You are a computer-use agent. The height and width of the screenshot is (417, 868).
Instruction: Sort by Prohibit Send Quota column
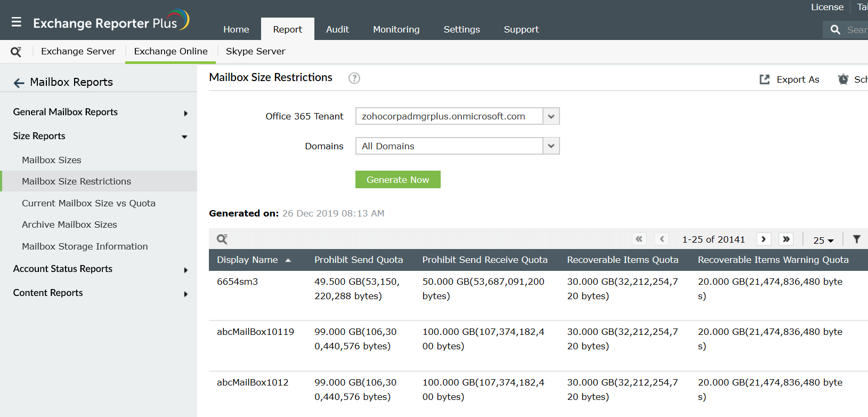coord(359,260)
